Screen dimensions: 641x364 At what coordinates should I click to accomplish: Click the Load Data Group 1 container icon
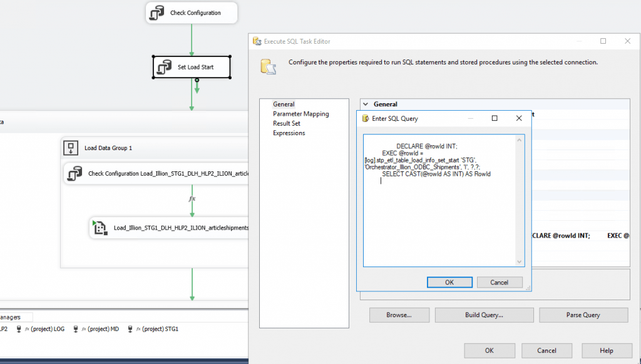point(69,148)
